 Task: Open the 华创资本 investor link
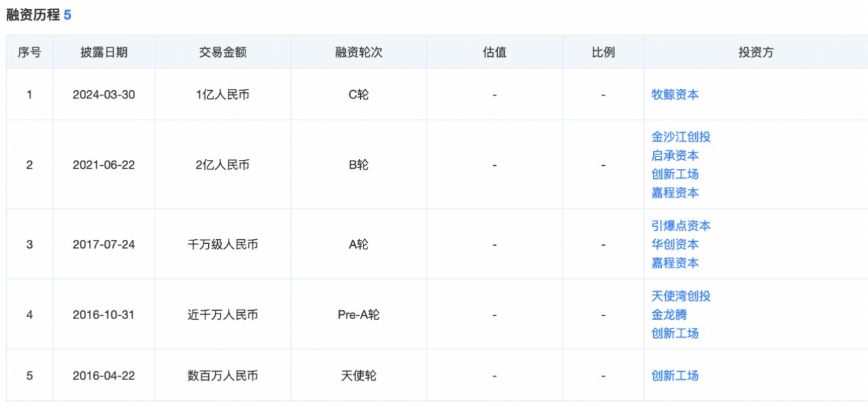pos(675,245)
